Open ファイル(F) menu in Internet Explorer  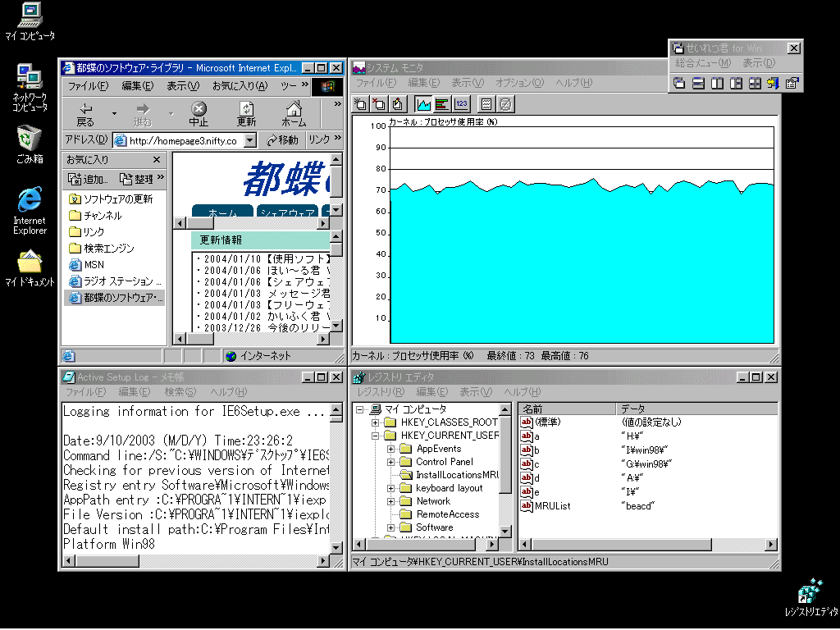[x=88, y=85]
